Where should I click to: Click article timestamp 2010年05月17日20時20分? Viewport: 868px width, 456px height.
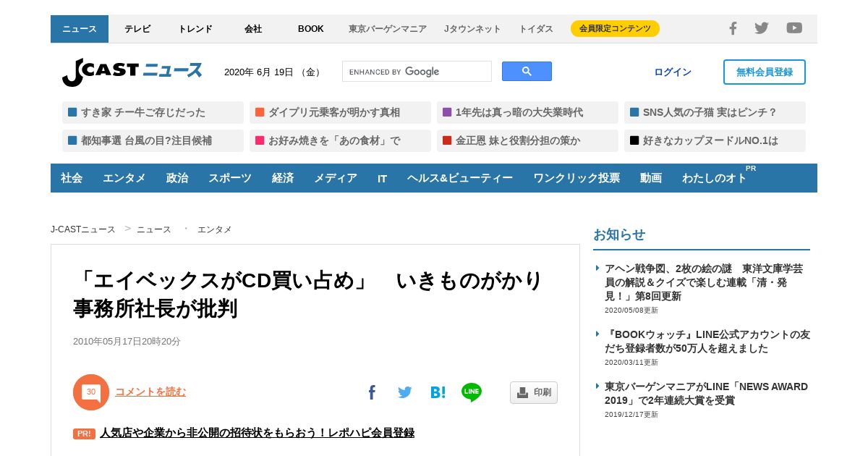coord(127,342)
